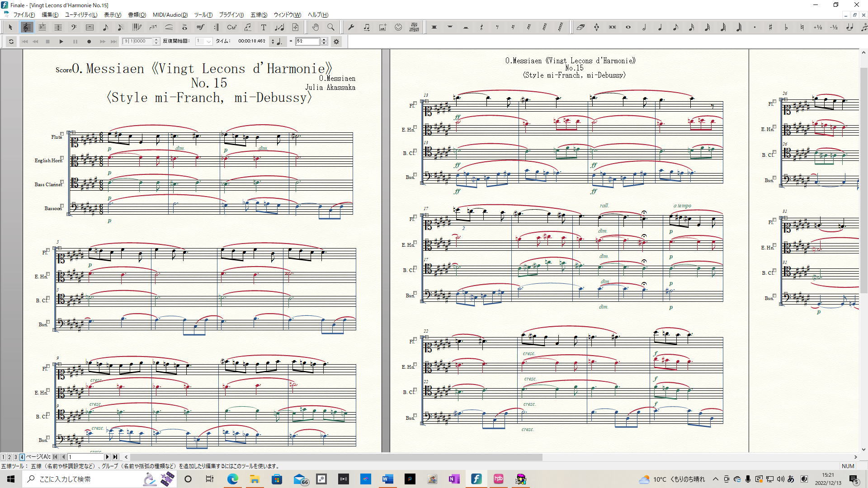This screenshot has height=488, width=868.
Task: Select the Time Signature tool
Action: [58, 27]
